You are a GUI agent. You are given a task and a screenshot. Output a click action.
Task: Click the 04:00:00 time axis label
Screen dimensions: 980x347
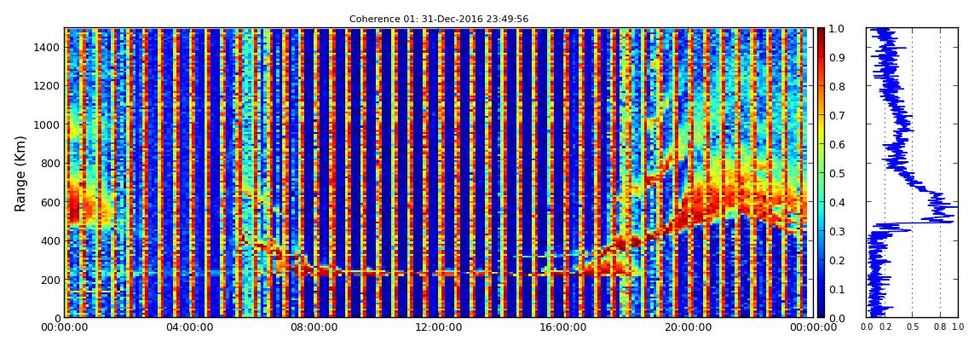(x=187, y=327)
